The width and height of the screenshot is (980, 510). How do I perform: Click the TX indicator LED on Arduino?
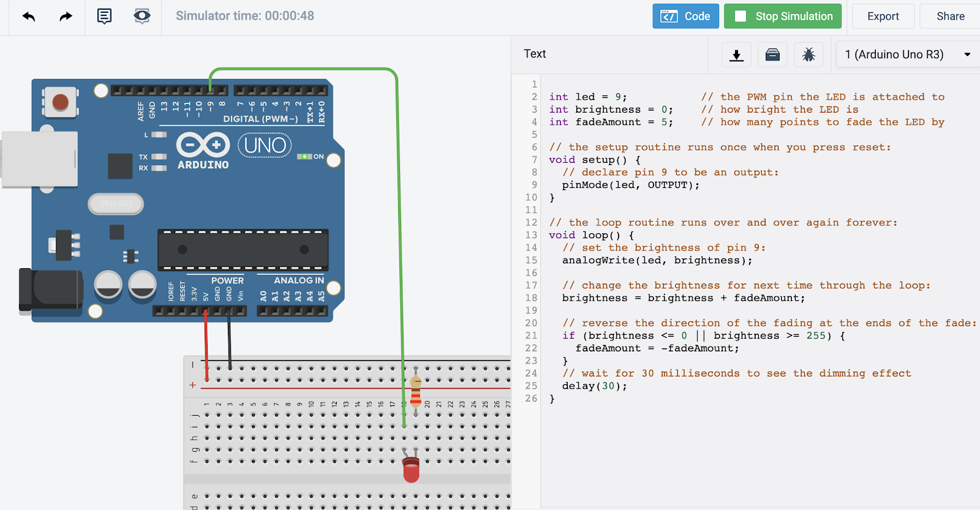(159, 157)
